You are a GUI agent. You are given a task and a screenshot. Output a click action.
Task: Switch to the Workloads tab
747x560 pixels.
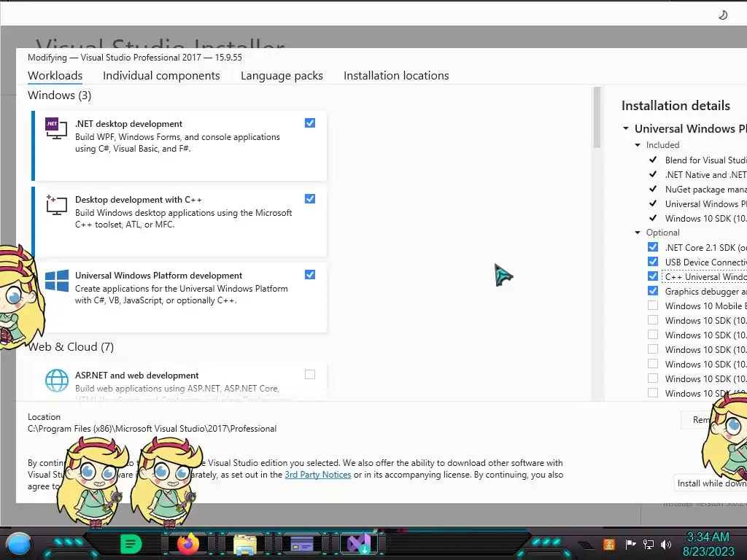point(55,75)
